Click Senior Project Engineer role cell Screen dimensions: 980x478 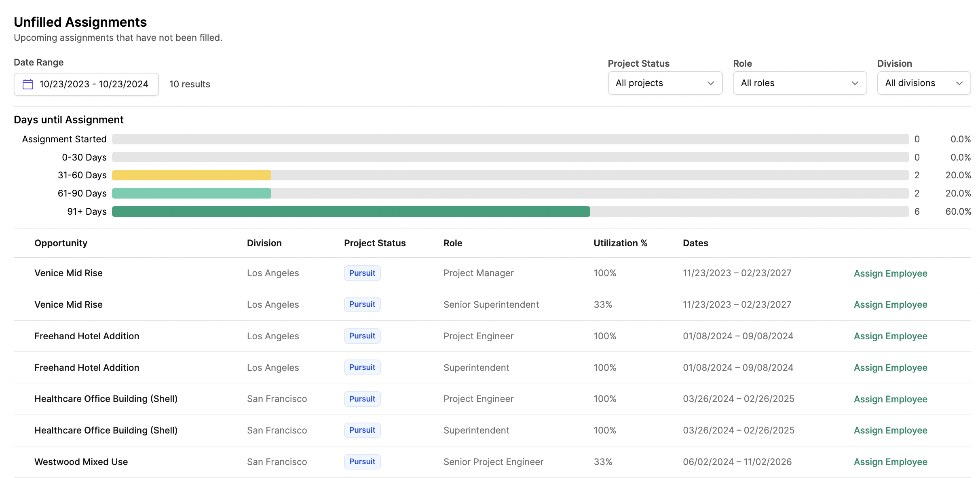(x=493, y=462)
